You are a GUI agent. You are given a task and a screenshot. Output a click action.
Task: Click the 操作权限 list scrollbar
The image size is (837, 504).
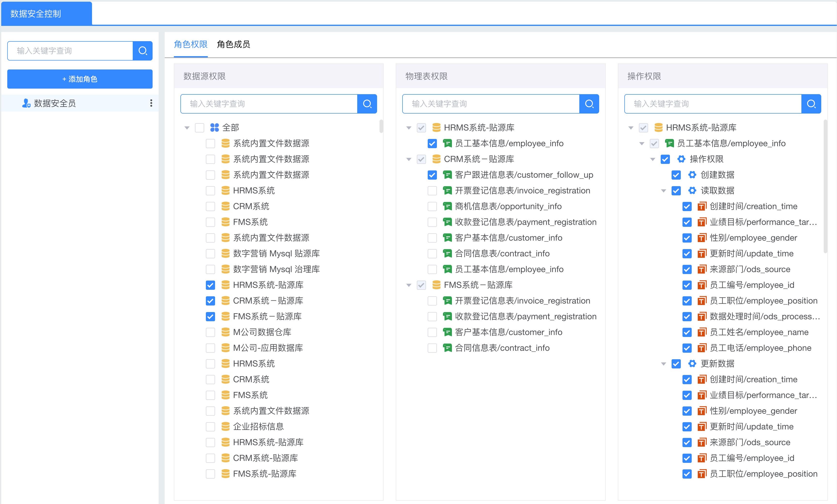(x=825, y=186)
